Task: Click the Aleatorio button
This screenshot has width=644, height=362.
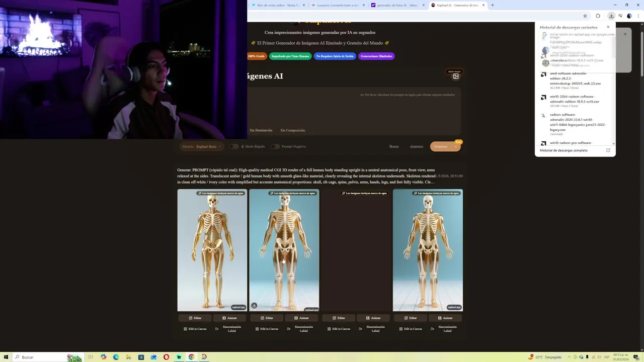Action: click(416, 146)
